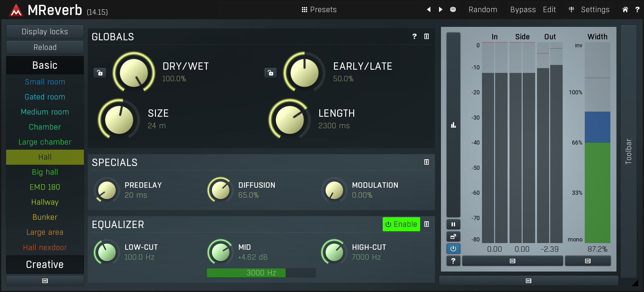Go to previous preset arrow
The height and width of the screenshot is (292, 644).
tap(429, 10)
